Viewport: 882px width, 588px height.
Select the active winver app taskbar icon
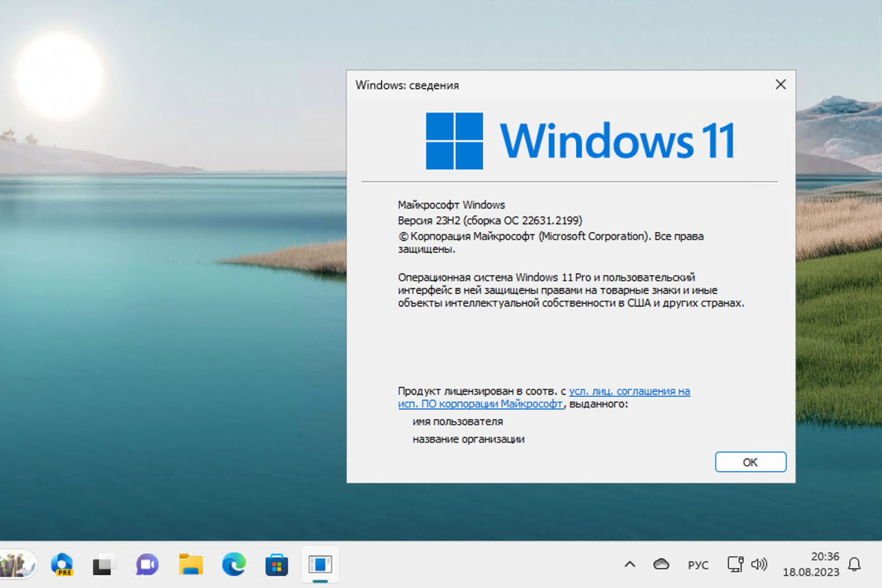pyautogui.click(x=319, y=564)
